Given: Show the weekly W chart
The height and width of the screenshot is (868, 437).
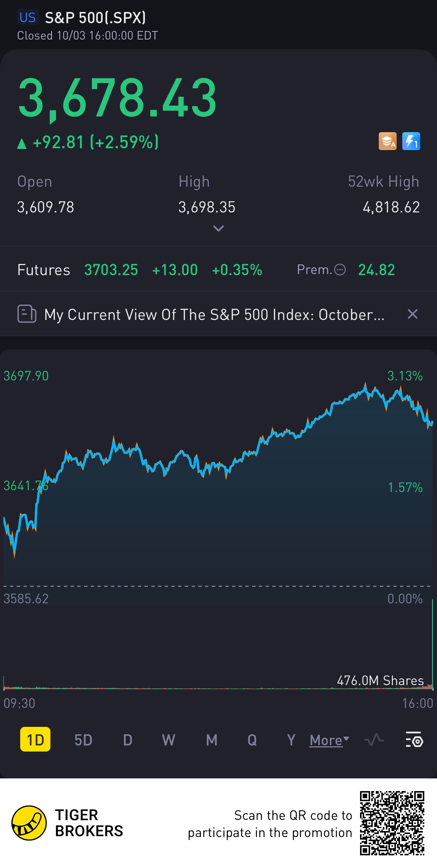Looking at the screenshot, I should click(168, 740).
